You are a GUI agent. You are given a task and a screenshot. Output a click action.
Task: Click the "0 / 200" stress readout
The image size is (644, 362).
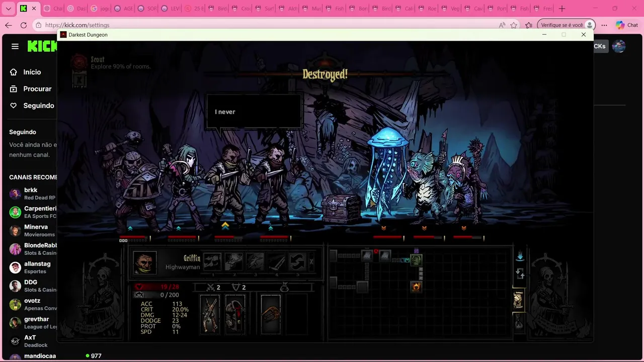click(170, 295)
